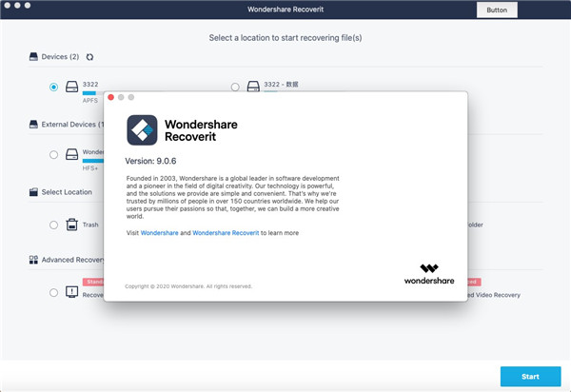571x392 pixels.
Task: Click the 3322 APFS disk icon
Action: [71, 87]
